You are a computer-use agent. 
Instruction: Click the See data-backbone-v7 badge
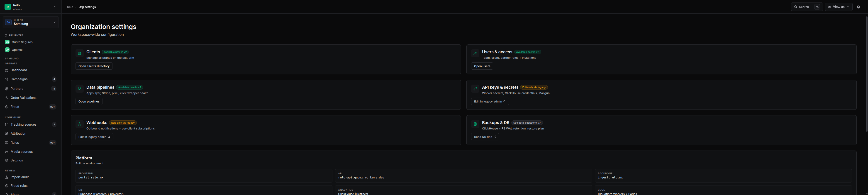coord(527,123)
